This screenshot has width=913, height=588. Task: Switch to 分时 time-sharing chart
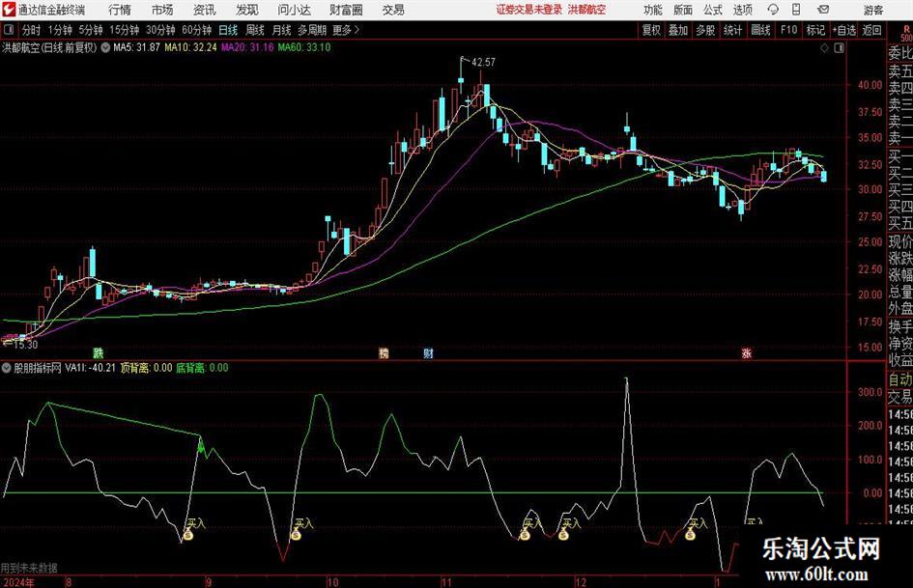point(31,30)
